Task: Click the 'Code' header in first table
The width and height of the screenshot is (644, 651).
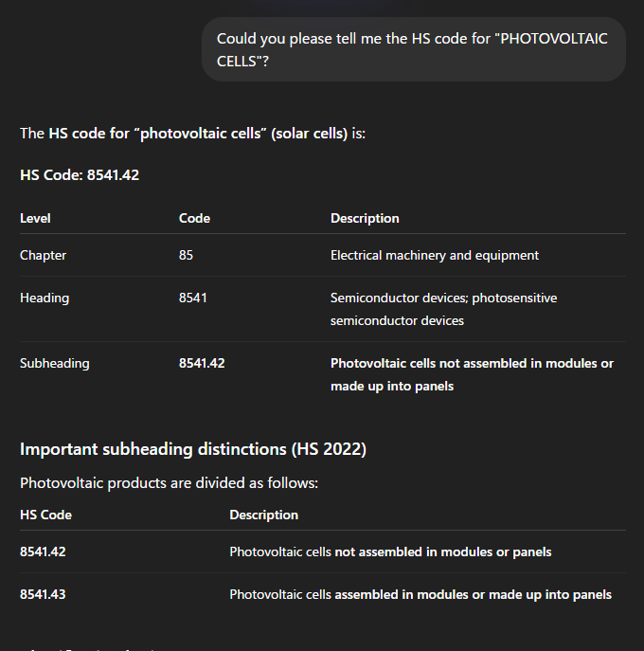Action: [194, 218]
